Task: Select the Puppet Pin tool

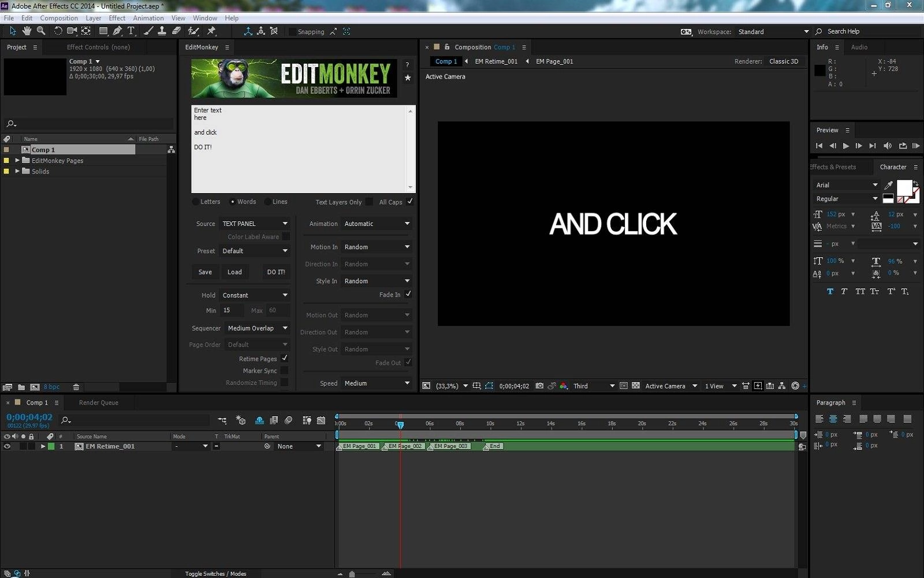Action: tap(211, 31)
